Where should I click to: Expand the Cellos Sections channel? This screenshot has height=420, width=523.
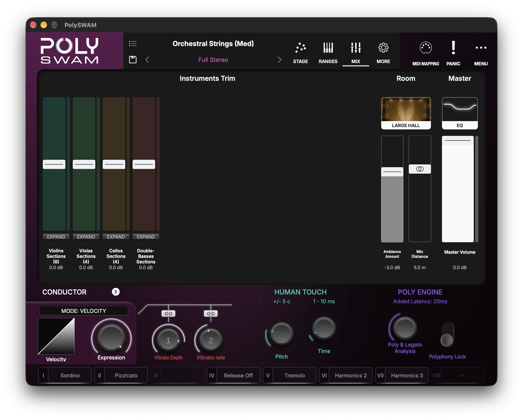tap(116, 237)
